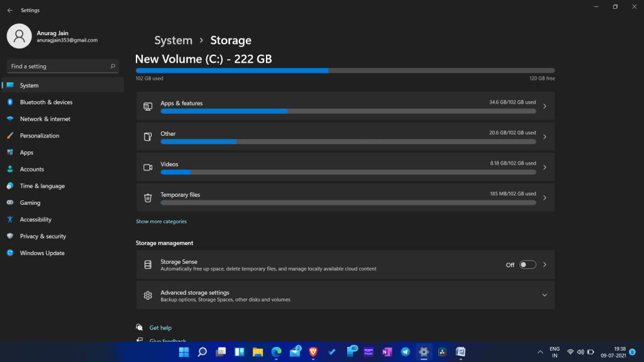The image size is (644, 362).
Task: Click the Apps & features icon
Action: pos(148,106)
